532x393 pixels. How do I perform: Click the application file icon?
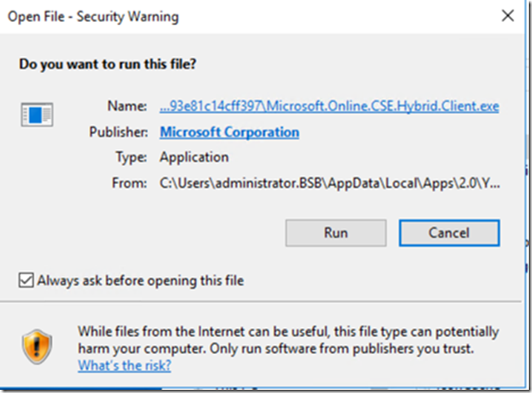(37, 115)
